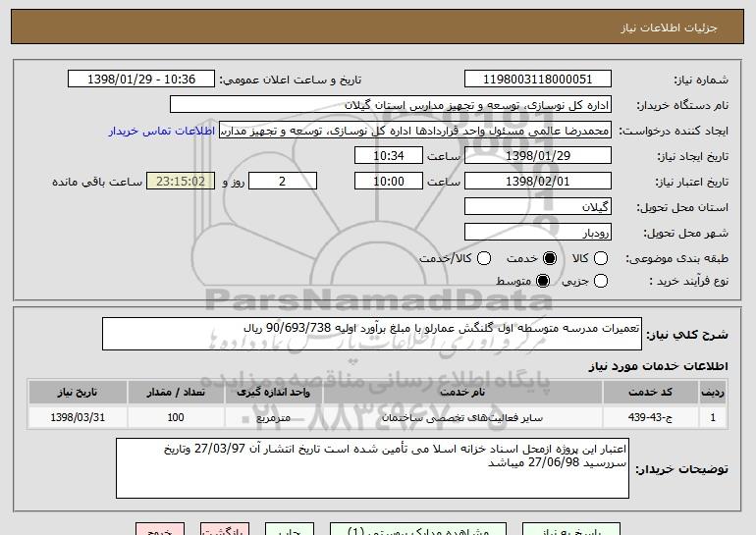
Task: Select the کالا/خدمت radio button
Action: point(484,258)
